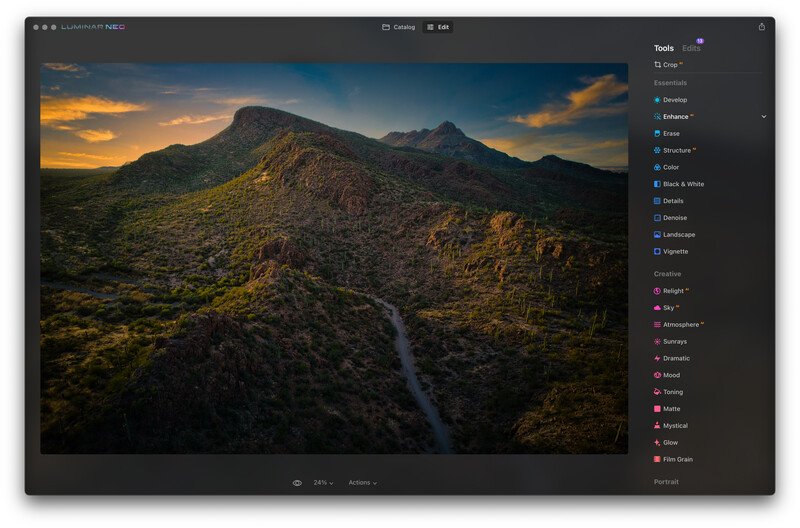Toggle before/after preview eye icon
The height and width of the screenshot is (528, 800).
coord(297,483)
